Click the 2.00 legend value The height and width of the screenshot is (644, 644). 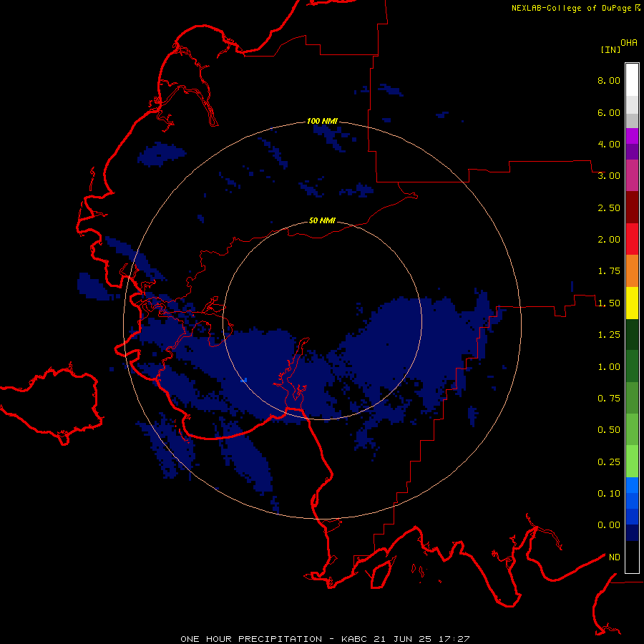609,240
